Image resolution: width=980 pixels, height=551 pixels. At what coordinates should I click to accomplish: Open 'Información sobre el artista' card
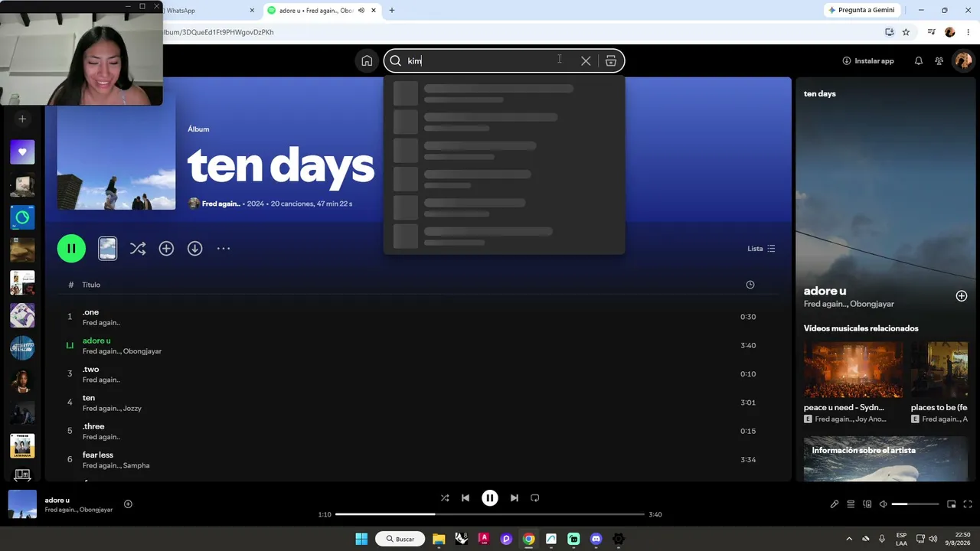(x=886, y=458)
